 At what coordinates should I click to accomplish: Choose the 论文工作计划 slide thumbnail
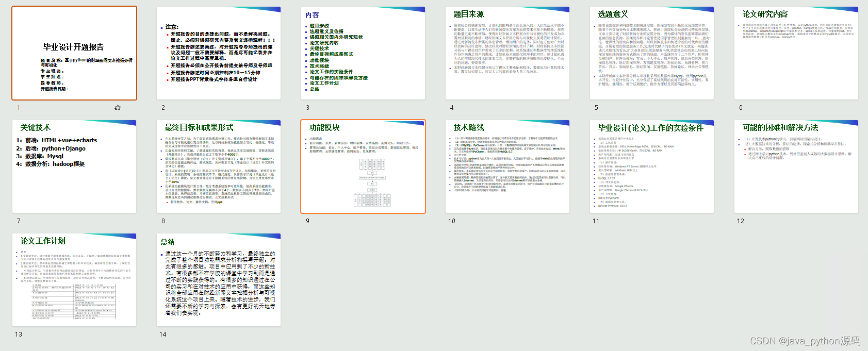74,280
